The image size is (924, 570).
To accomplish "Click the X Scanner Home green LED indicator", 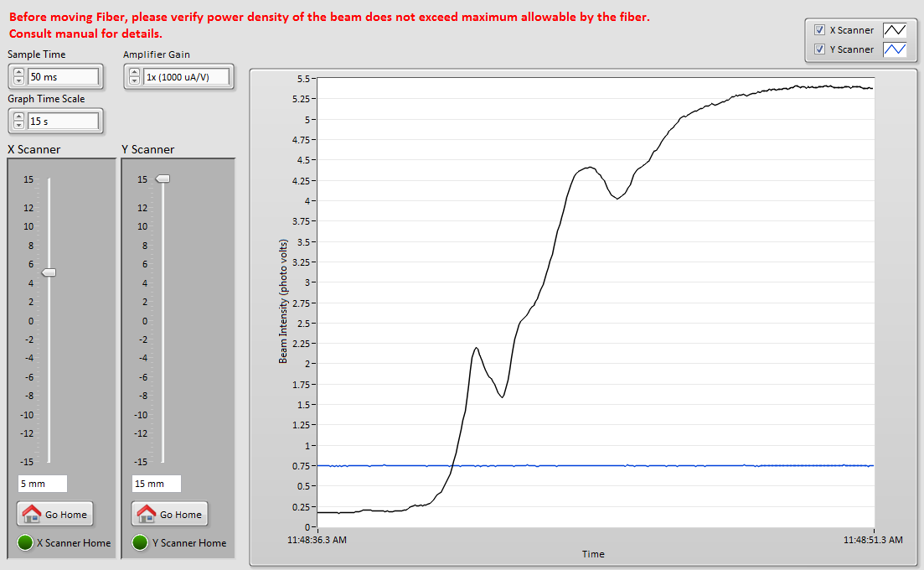I will [x=25, y=542].
